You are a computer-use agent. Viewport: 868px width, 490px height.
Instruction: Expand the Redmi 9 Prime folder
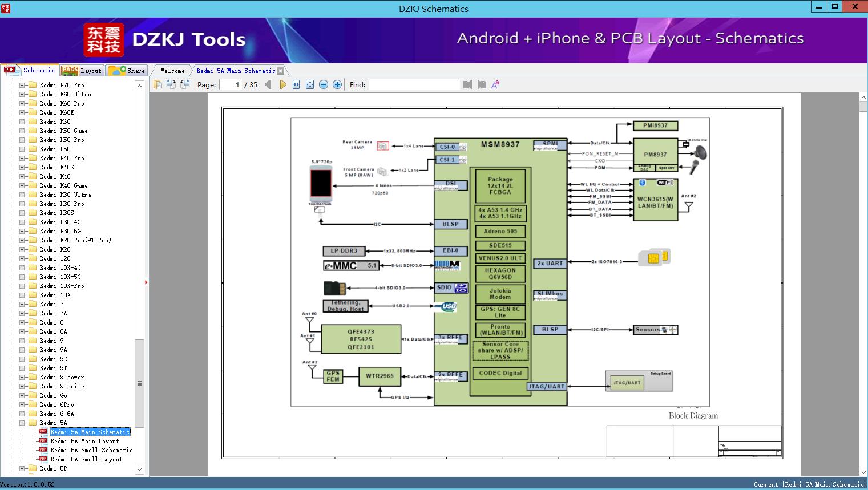tap(22, 386)
